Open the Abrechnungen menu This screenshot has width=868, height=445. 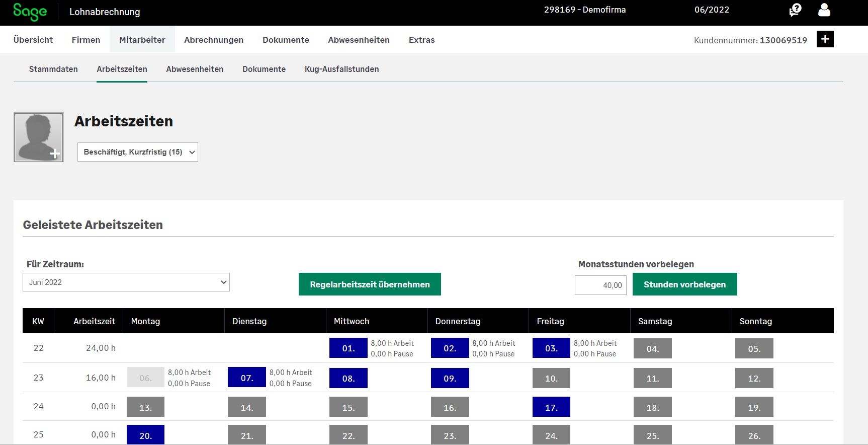214,40
